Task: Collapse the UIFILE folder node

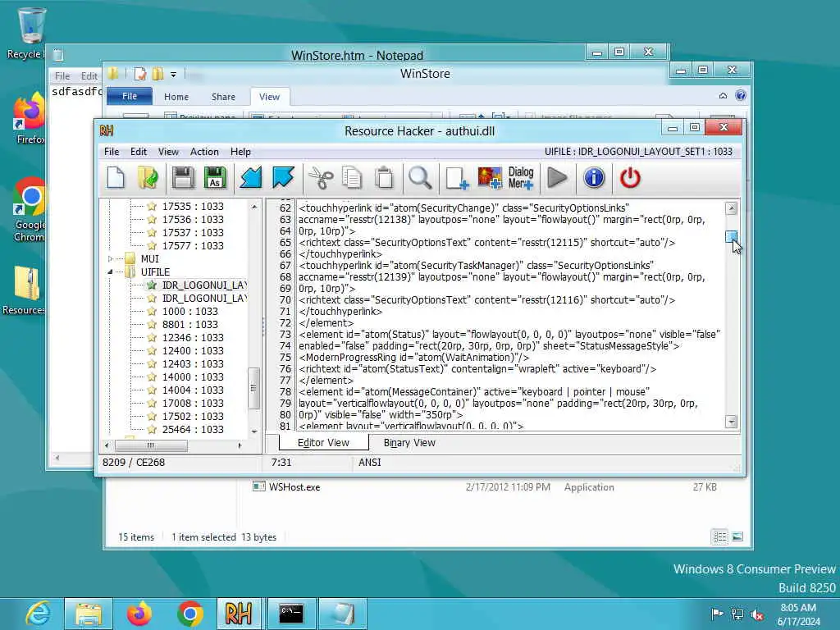Action: [111, 272]
